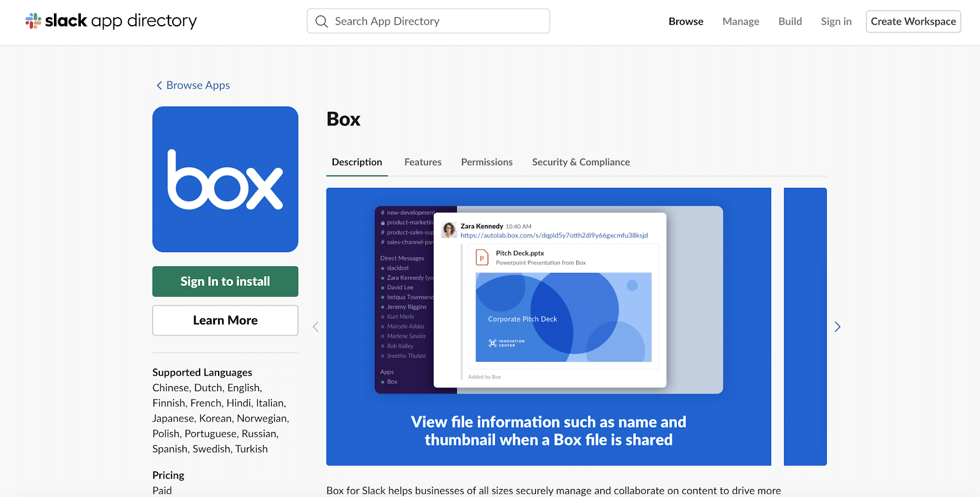This screenshot has width=980, height=497.
Task: Click the large Box app logo
Action: [225, 179]
